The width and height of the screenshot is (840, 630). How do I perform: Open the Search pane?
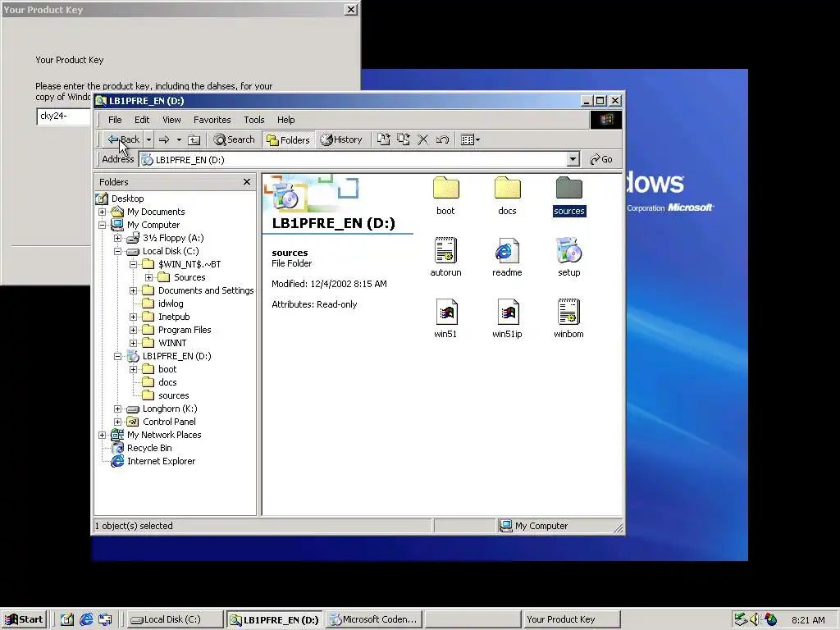coord(234,139)
